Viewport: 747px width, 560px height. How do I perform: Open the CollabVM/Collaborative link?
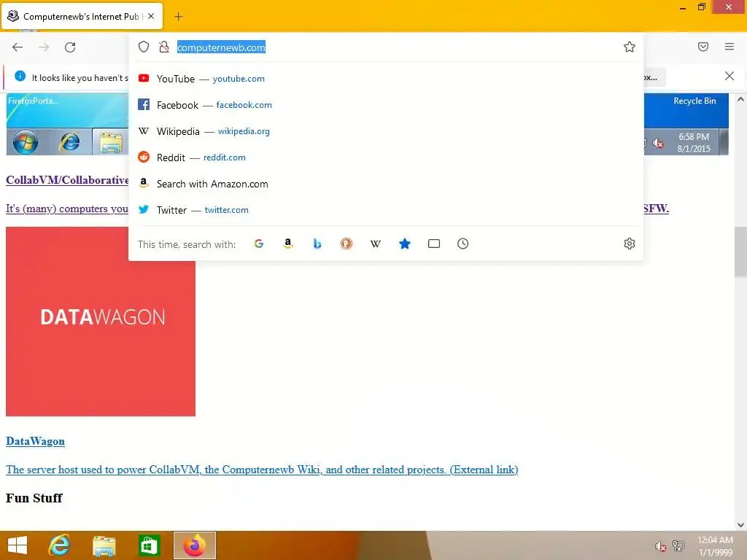click(x=67, y=180)
